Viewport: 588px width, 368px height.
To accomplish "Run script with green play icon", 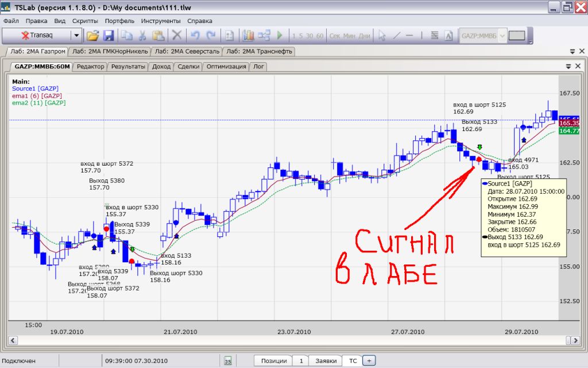I will 280,36.
